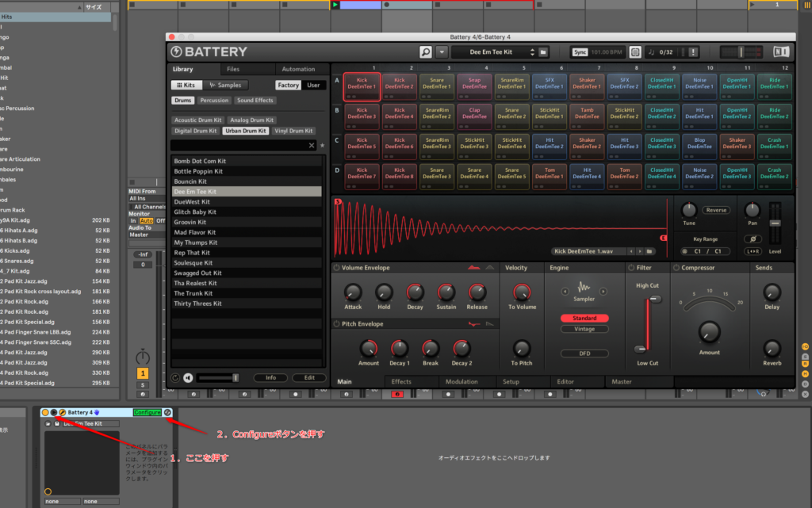Click the Vintage engine mode button
812x508 pixels.
(x=584, y=329)
